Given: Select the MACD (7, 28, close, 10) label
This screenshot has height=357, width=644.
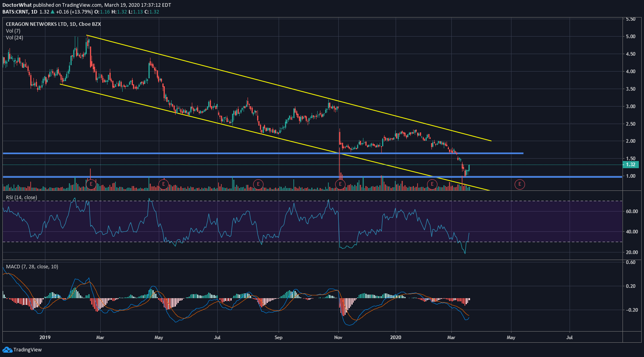Looking at the screenshot, I should tap(32, 266).
